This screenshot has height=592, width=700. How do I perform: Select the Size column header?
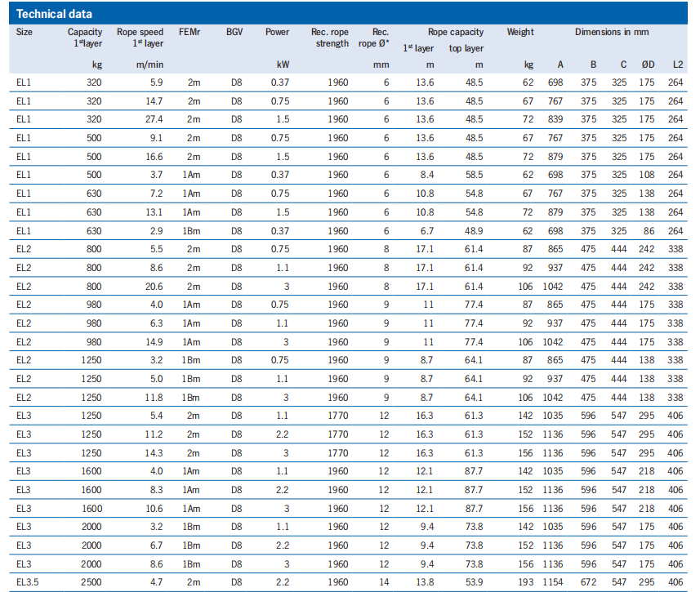25,33
